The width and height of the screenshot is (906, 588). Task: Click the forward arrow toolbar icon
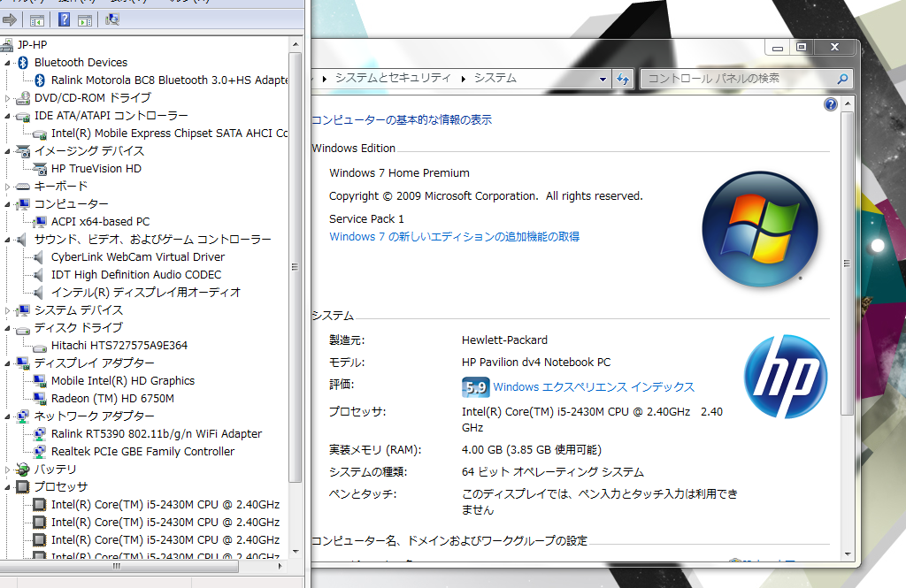tap(9, 20)
